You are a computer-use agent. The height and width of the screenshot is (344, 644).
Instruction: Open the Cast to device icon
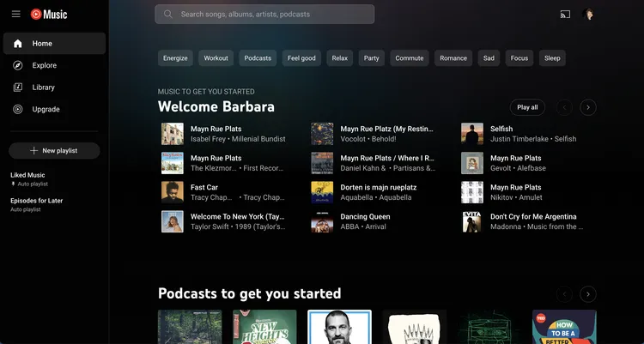point(565,15)
